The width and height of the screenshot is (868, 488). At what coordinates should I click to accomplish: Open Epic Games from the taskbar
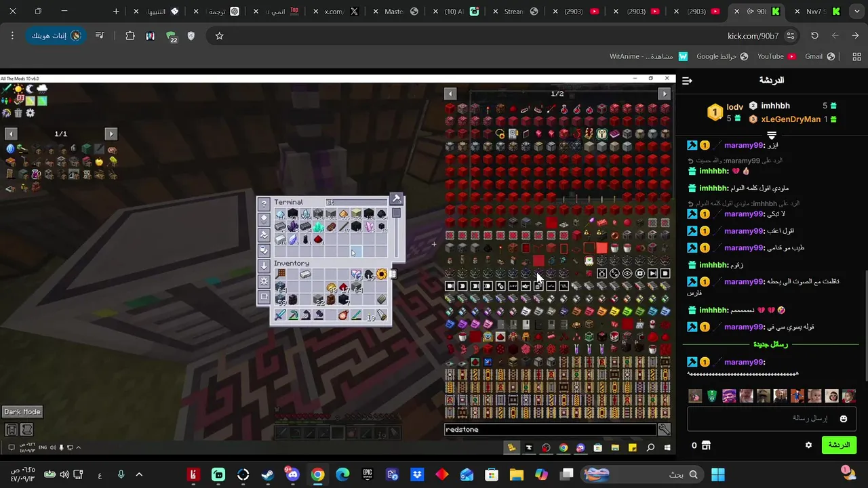point(367,475)
